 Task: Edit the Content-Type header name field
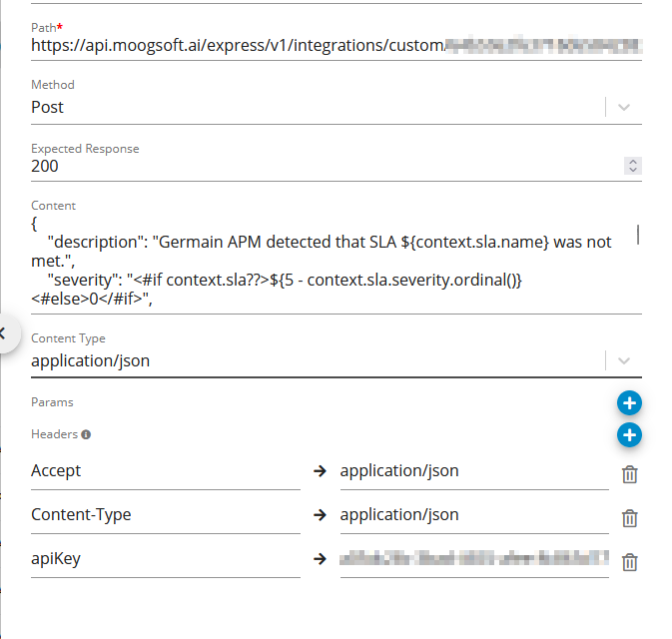[x=165, y=515]
